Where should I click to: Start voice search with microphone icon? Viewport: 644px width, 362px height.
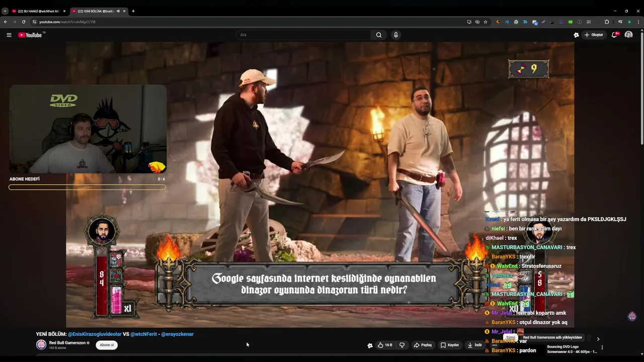pyautogui.click(x=396, y=35)
